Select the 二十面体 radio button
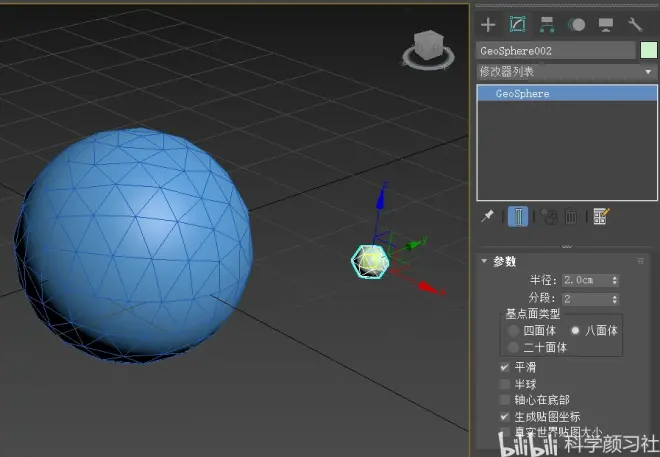The height and width of the screenshot is (457, 660). (513, 348)
